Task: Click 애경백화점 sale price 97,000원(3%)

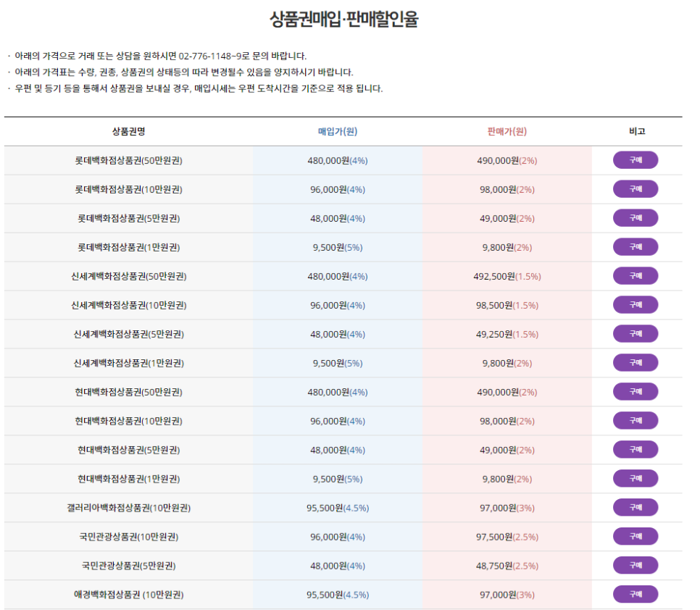Action: (507, 596)
